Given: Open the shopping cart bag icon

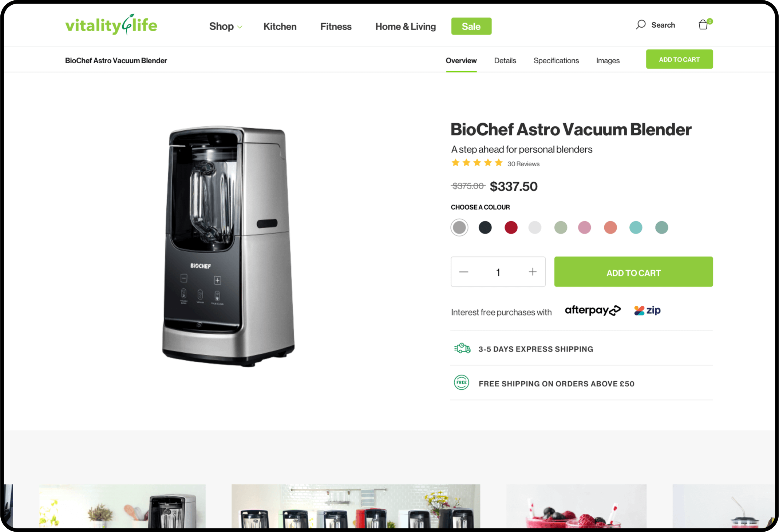Looking at the screenshot, I should pos(704,25).
